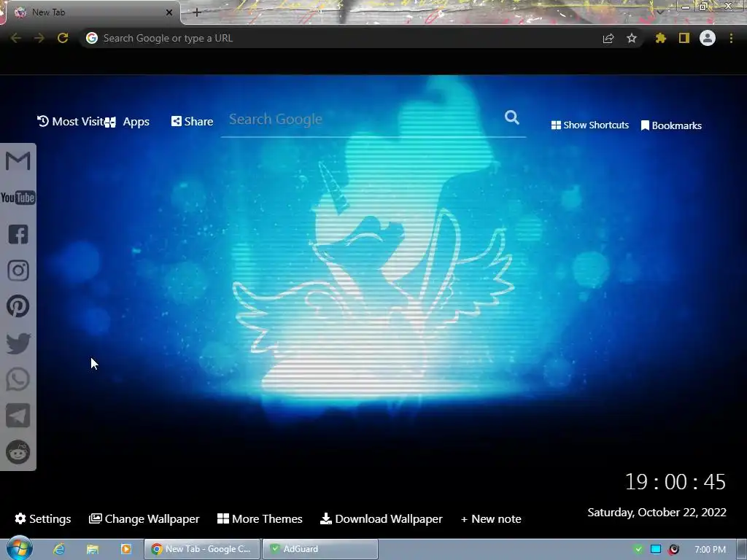Click the Share button
The width and height of the screenshot is (747, 560).
[x=192, y=122]
